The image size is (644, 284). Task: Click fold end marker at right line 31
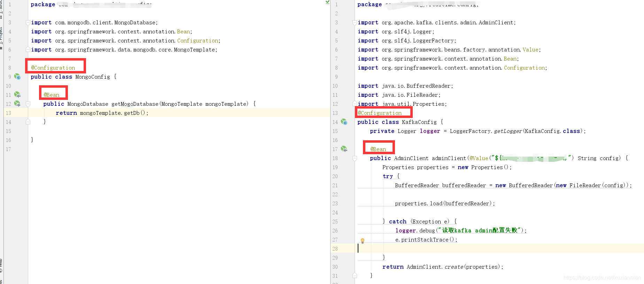pos(355,276)
